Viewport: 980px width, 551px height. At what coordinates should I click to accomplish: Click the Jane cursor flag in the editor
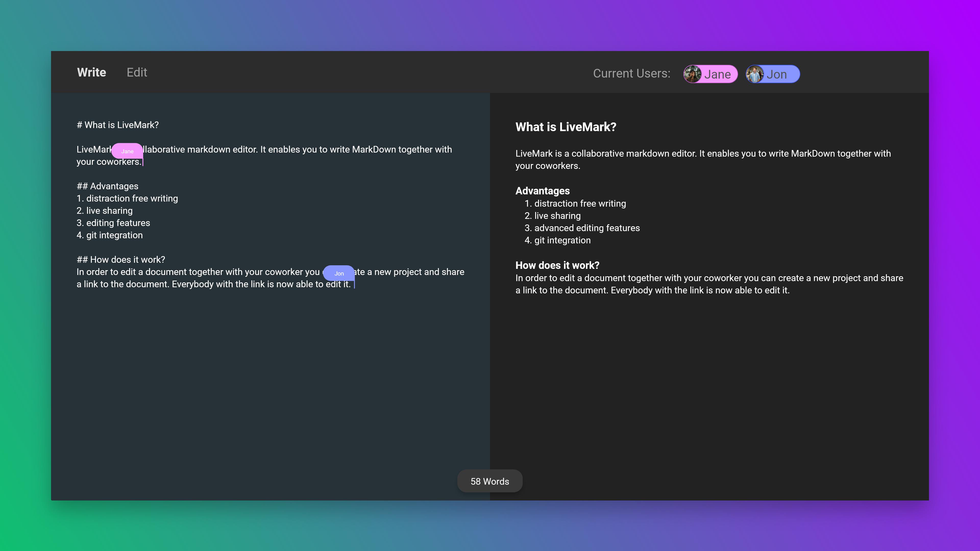[127, 151]
